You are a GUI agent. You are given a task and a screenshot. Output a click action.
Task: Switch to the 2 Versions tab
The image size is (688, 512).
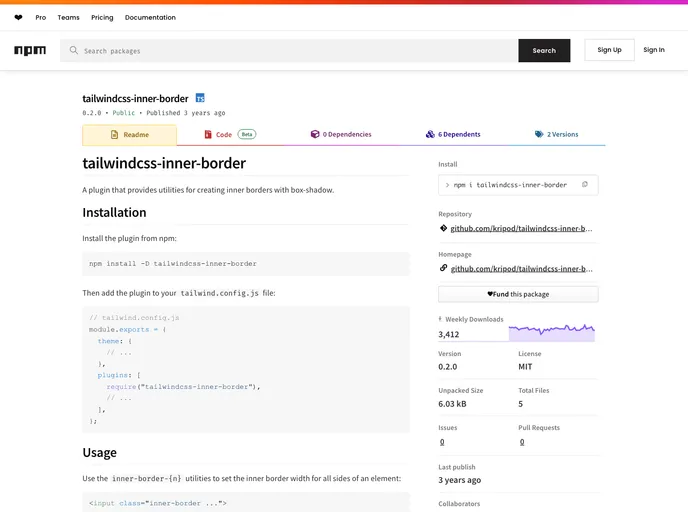click(x=556, y=134)
